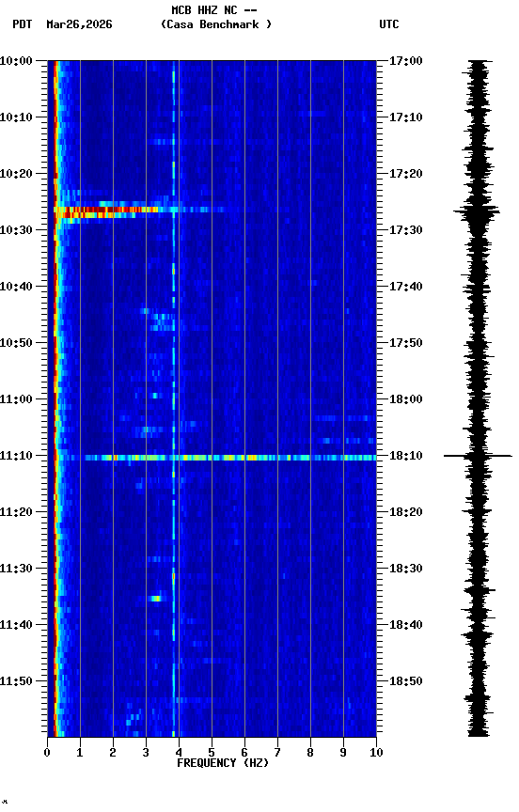Click the date Mar26,2026

79,24
